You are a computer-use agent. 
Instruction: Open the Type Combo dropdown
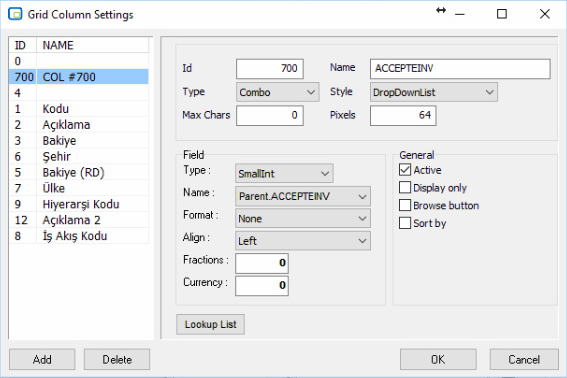(277, 92)
